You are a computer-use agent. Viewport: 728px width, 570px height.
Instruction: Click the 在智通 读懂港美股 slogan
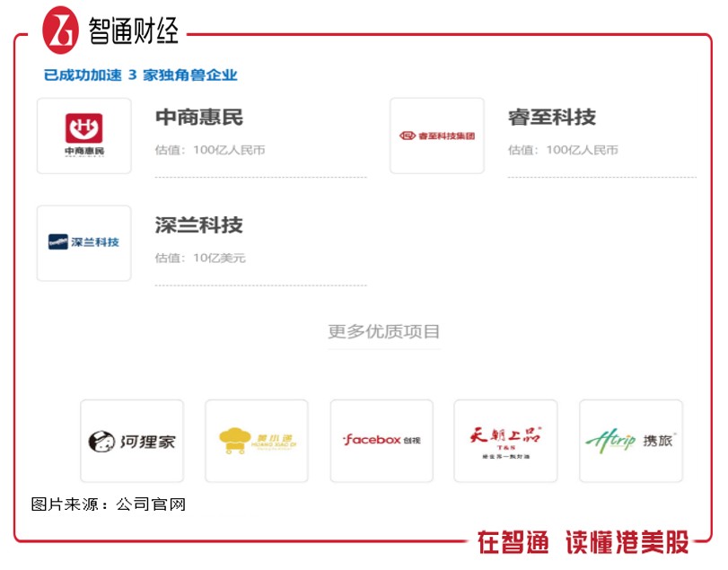(583, 542)
